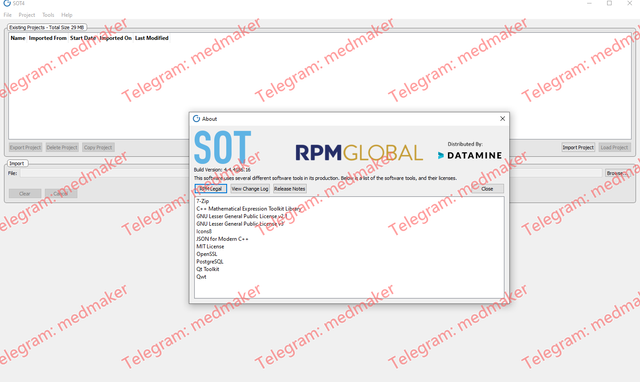
Task: Sort by Start Date column
Action: (x=83, y=38)
